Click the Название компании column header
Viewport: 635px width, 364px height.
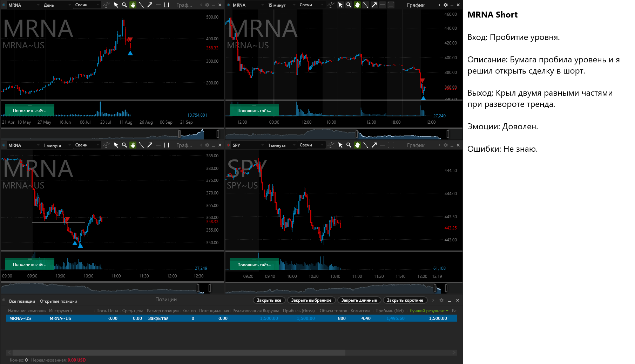click(x=27, y=311)
